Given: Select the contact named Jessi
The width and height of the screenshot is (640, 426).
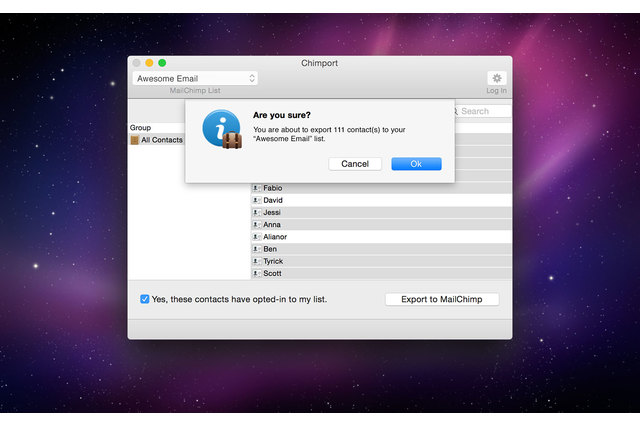Looking at the screenshot, I should 381,213.
